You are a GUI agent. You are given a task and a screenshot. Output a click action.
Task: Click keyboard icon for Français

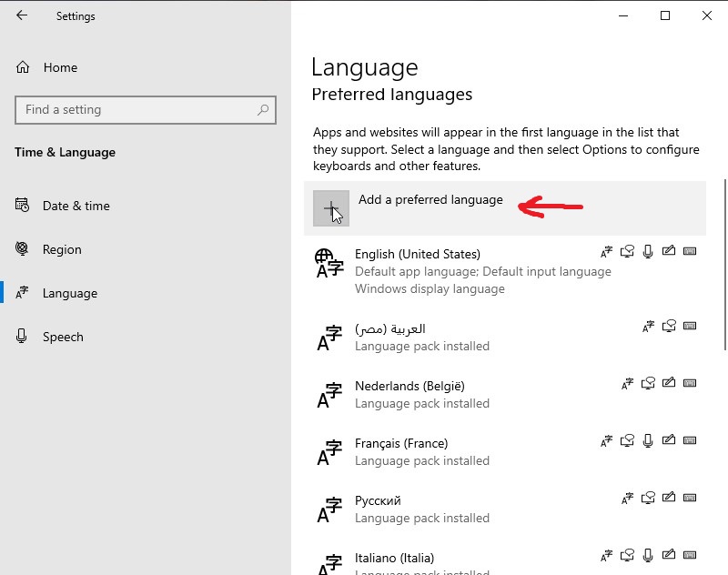(x=690, y=440)
